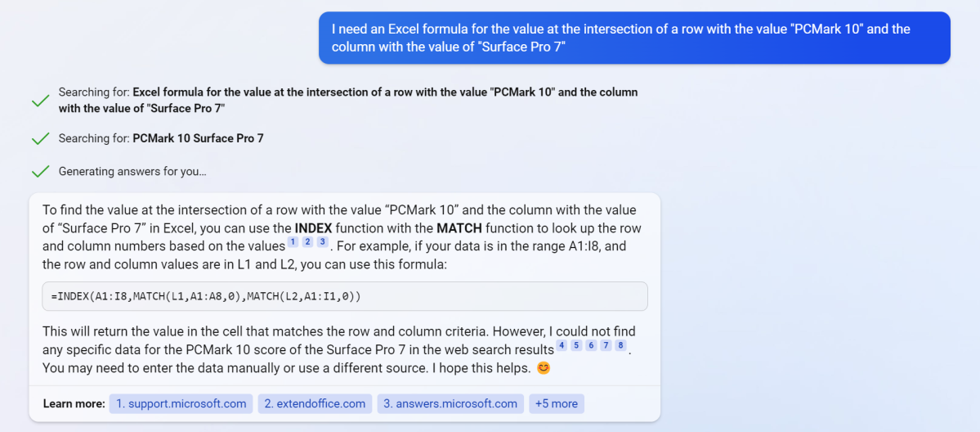This screenshot has width=980, height=432.
Task: Open citation 1 superscript
Action: (293, 242)
